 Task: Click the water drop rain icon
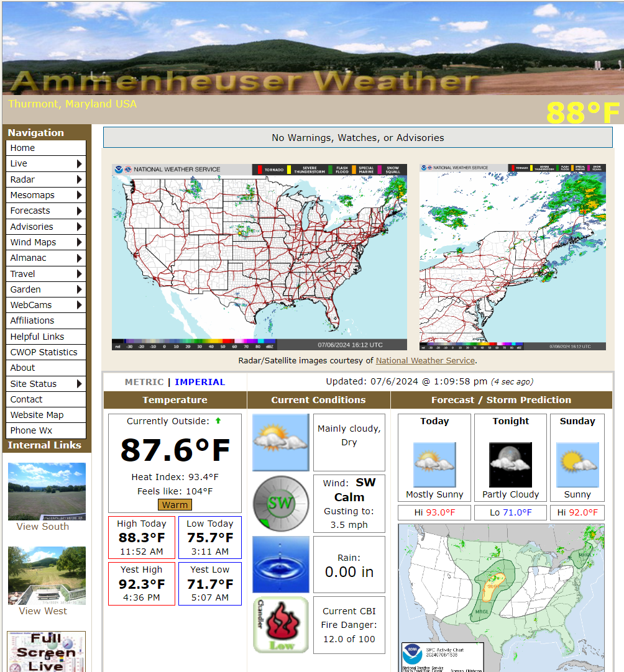point(280,564)
